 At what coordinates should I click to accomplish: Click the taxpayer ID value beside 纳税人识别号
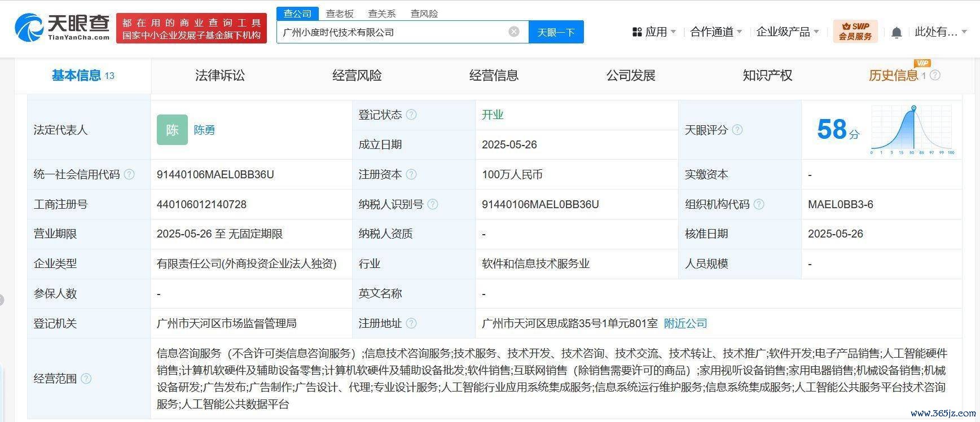(540, 204)
